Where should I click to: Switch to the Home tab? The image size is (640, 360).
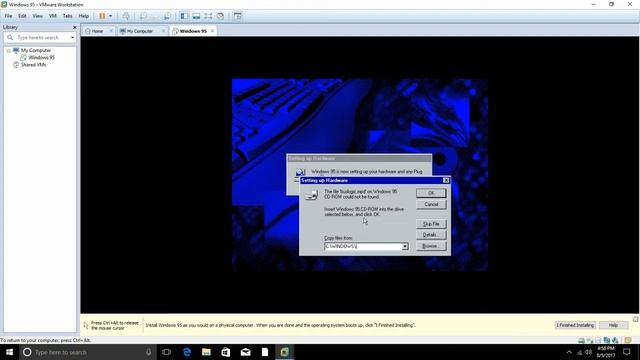(97, 31)
